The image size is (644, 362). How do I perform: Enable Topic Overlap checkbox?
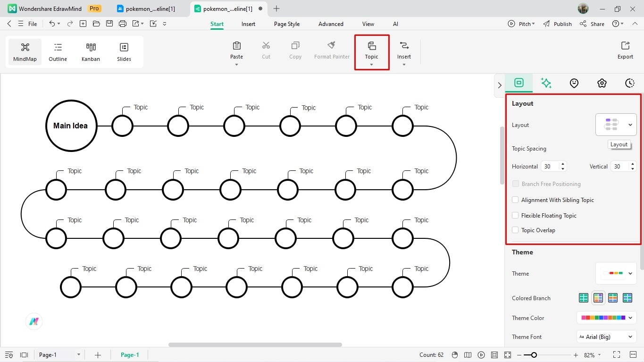515,230
